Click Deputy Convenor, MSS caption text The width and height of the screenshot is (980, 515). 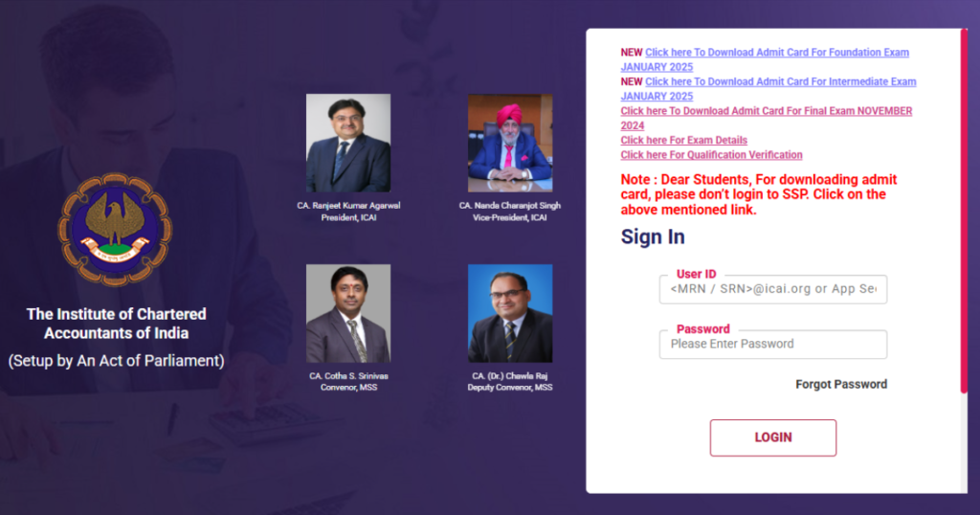tap(510, 388)
